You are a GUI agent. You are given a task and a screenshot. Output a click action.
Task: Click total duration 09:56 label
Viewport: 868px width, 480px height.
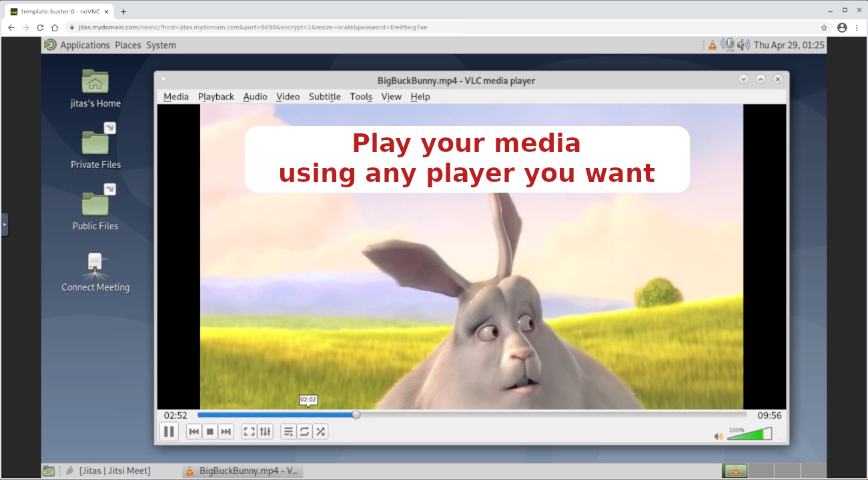(769, 415)
